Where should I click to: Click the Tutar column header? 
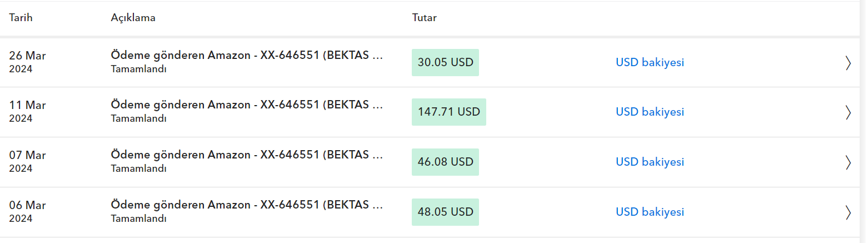click(424, 17)
